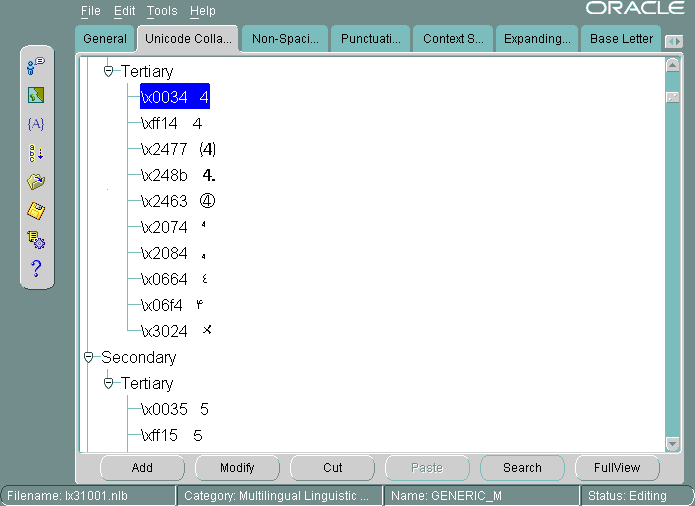The width and height of the screenshot is (695, 506).
Task: Click the vertical scrollbar up arrow
Action: click(673, 64)
